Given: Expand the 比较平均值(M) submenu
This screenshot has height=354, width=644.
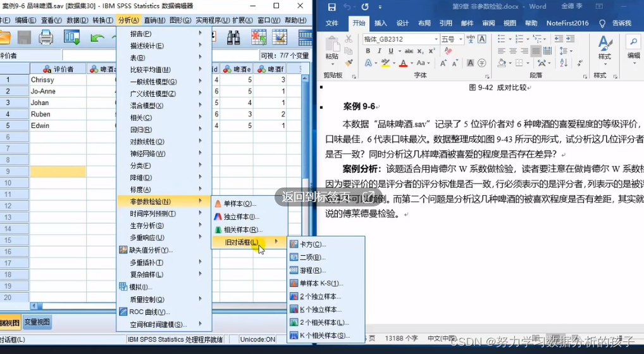Looking at the screenshot, I should (x=164, y=70).
